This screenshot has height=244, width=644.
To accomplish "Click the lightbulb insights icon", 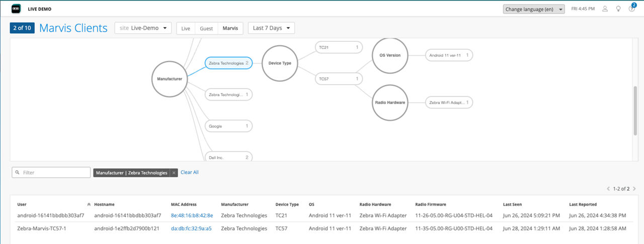I will [618, 9].
